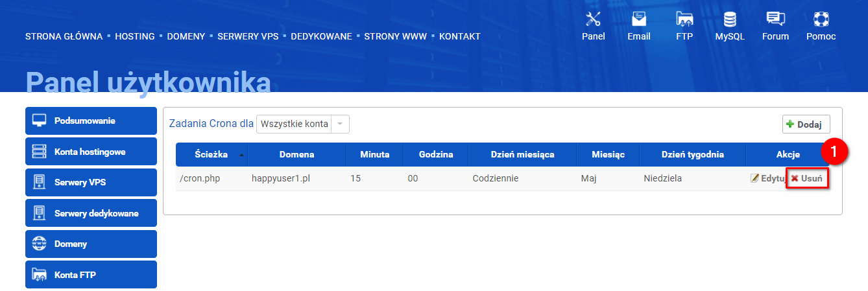The height and width of the screenshot is (291, 868).
Task: Open the SERWERY VPS menu item
Action: (x=248, y=36)
